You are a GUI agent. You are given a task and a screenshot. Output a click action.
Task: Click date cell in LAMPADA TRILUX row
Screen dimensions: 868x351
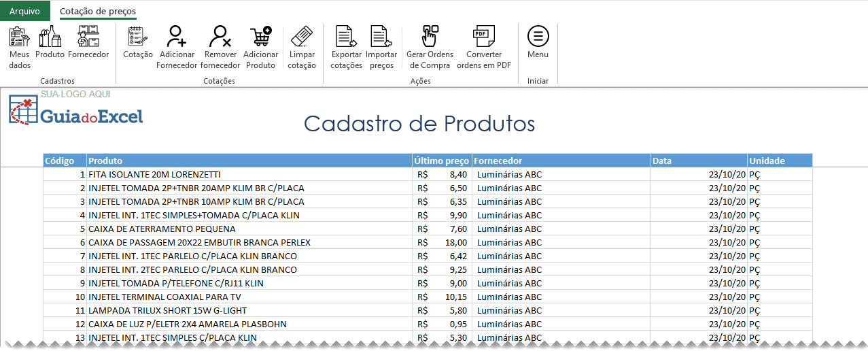(x=699, y=310)
